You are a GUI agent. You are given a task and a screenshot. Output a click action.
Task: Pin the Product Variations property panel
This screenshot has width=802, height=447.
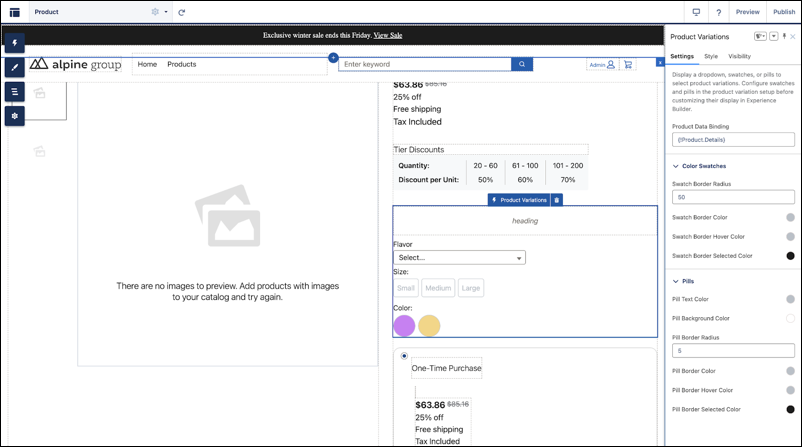784,36
